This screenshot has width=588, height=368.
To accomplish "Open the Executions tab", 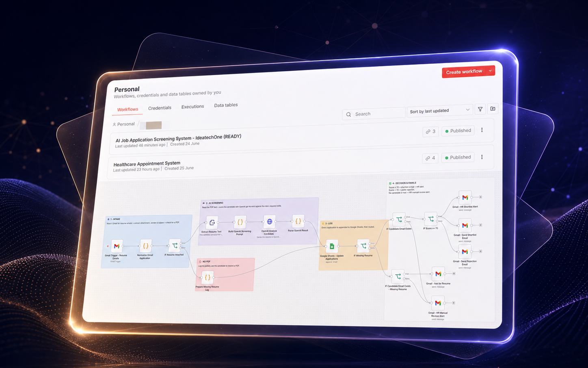I will click(x=192, y=107).
